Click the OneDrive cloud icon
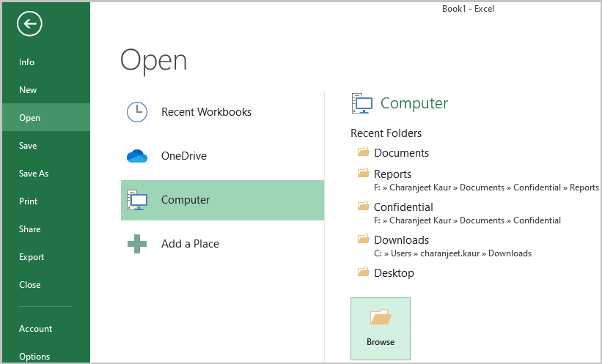 point(137,156)
